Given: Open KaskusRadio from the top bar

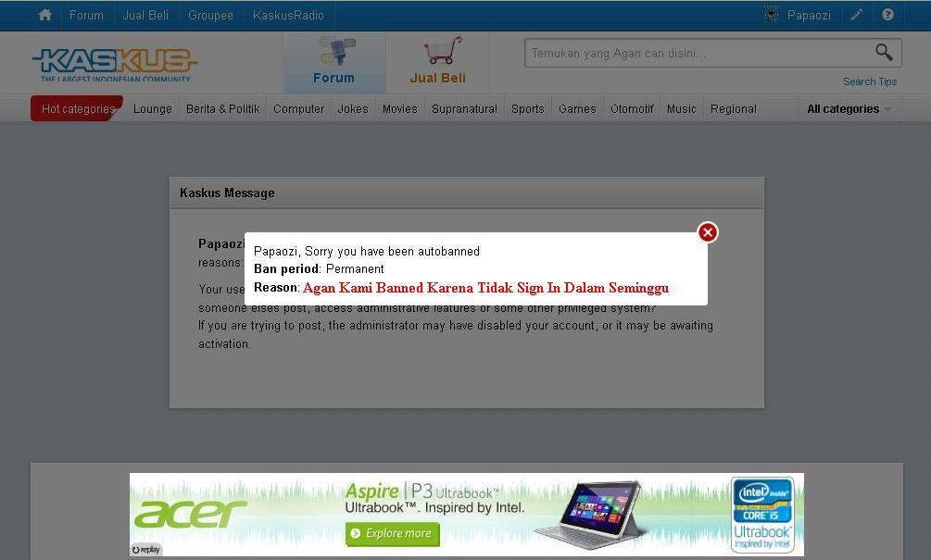Looking at the screenshot, I should click(288, 15).
